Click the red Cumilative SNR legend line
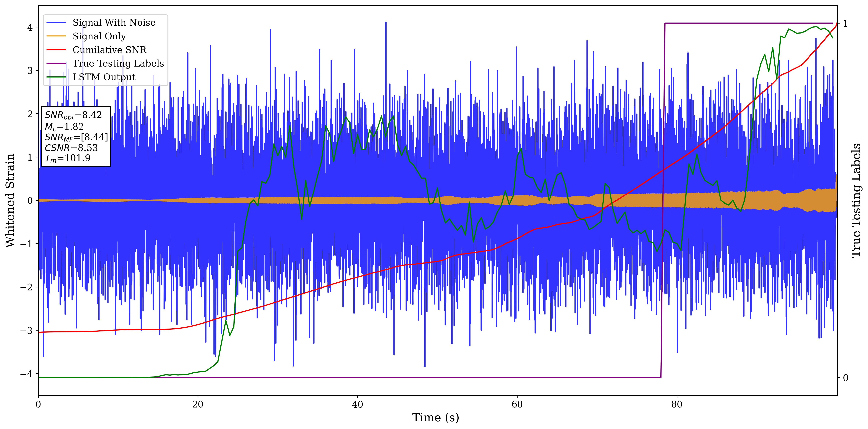Viewport: 868px width, 429px height. tap(56, 50)
